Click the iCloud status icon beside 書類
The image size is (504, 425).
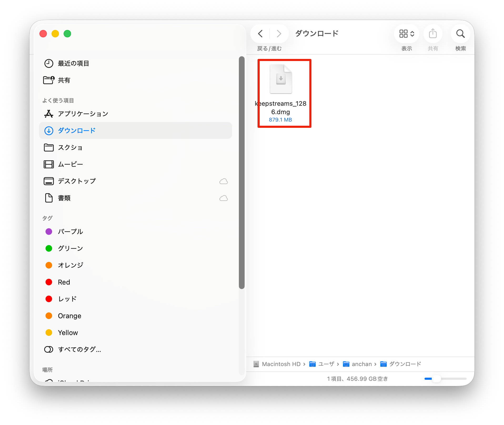point(223,198)
